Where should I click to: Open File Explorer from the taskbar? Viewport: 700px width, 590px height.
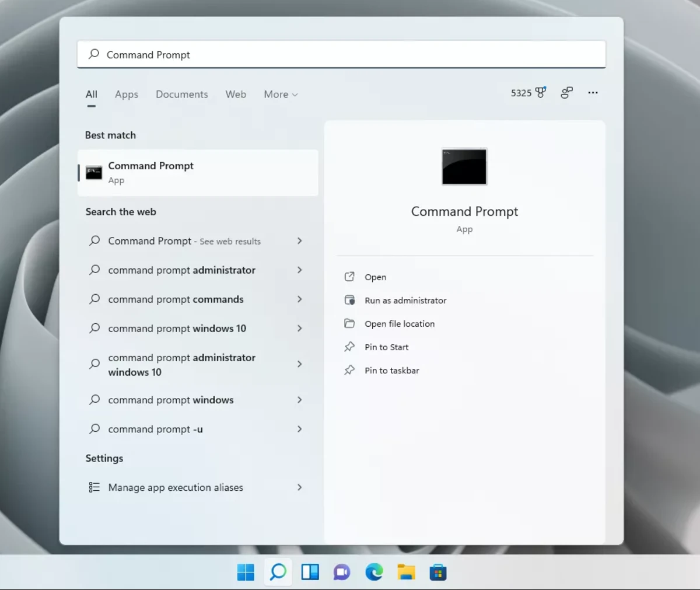click(406, 572)
